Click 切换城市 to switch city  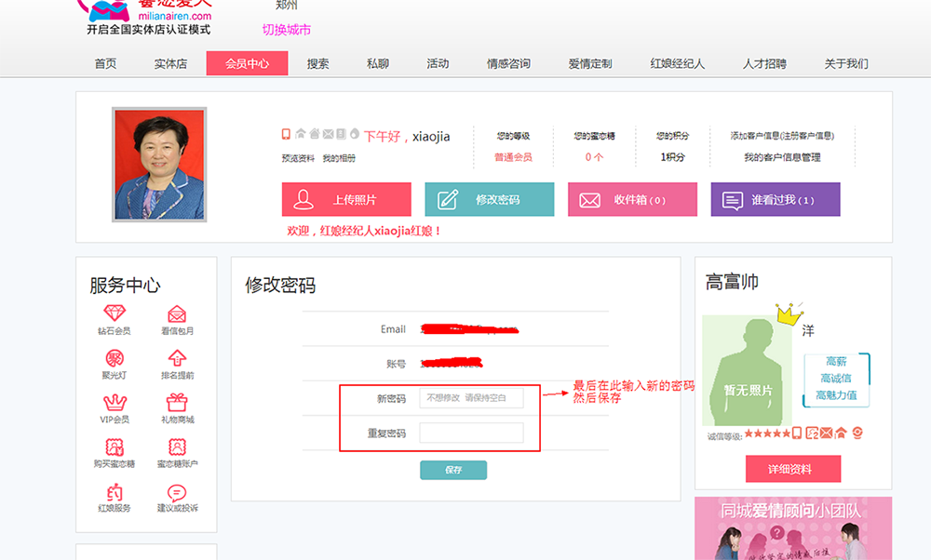click(x=286, y=30)
